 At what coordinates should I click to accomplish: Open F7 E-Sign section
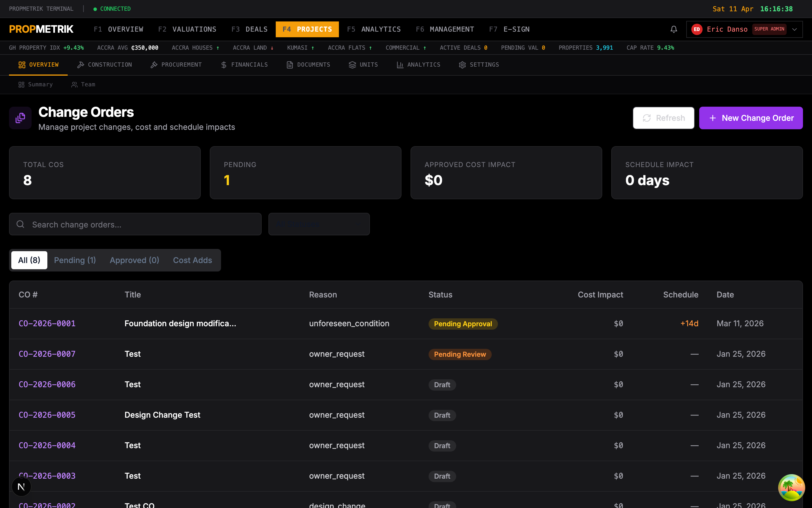[509, 29]
